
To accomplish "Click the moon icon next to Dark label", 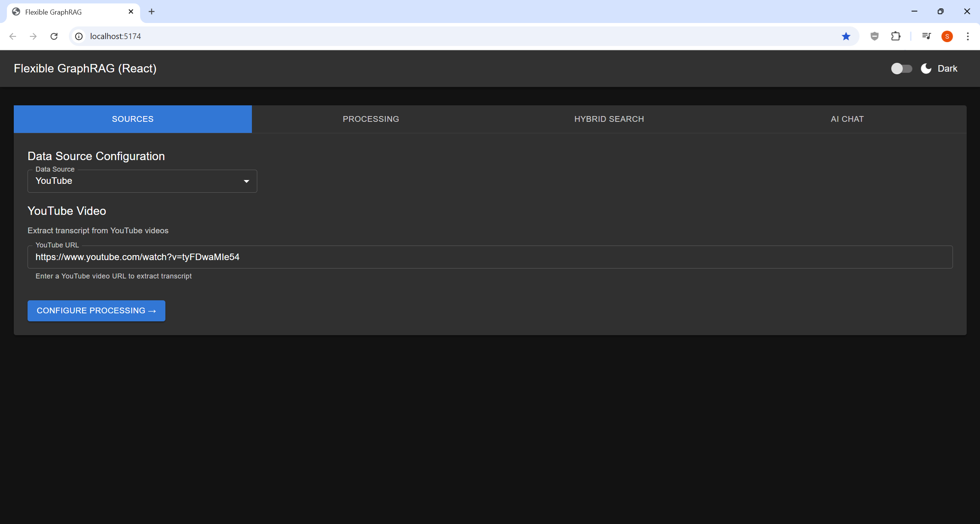I will tap(925, 69).
